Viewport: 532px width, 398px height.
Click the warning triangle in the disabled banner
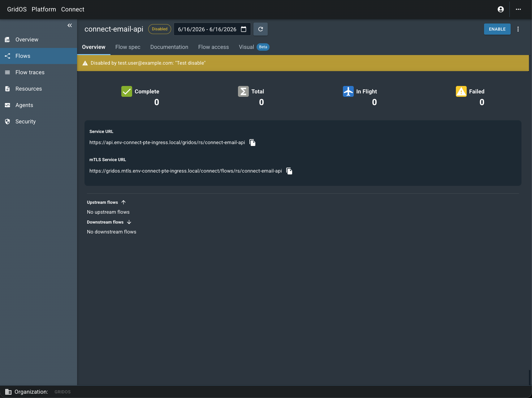click(x=85, y=63)
